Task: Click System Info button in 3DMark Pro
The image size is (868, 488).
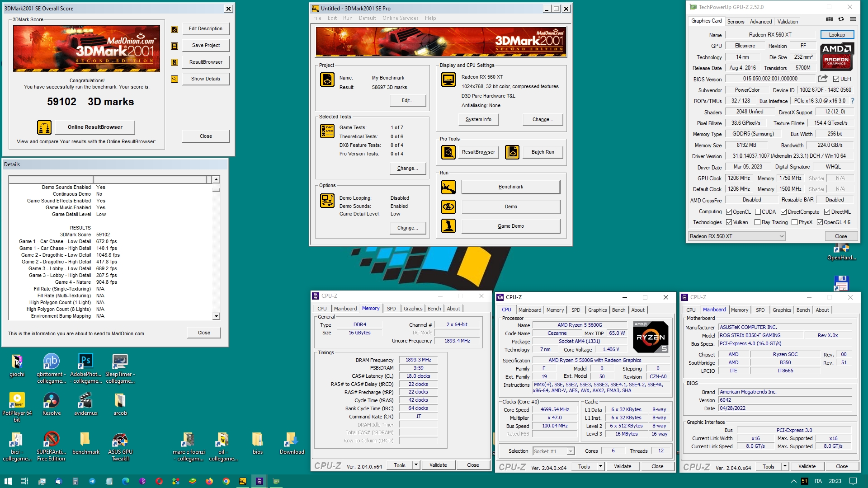Action: pos(478,120)
